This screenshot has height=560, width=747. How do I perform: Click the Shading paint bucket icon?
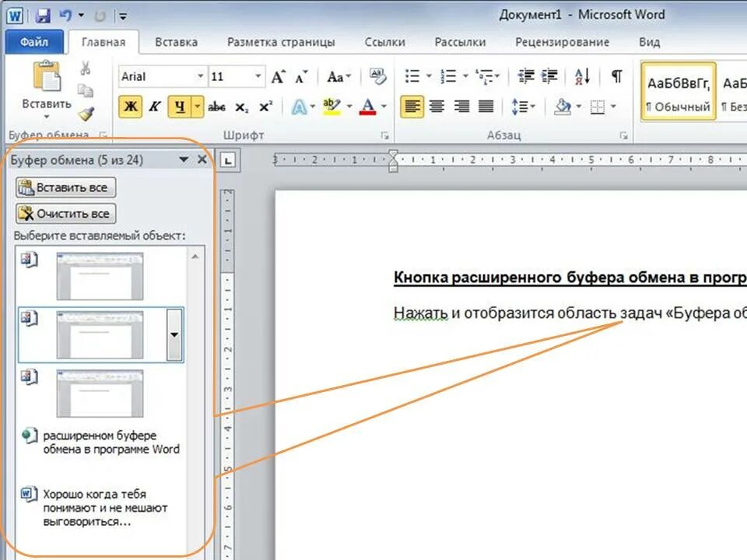(563, 107)
